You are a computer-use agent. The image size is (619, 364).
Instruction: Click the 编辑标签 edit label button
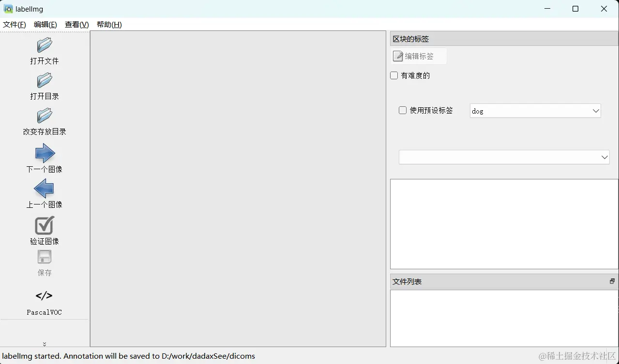pos(419,56)
